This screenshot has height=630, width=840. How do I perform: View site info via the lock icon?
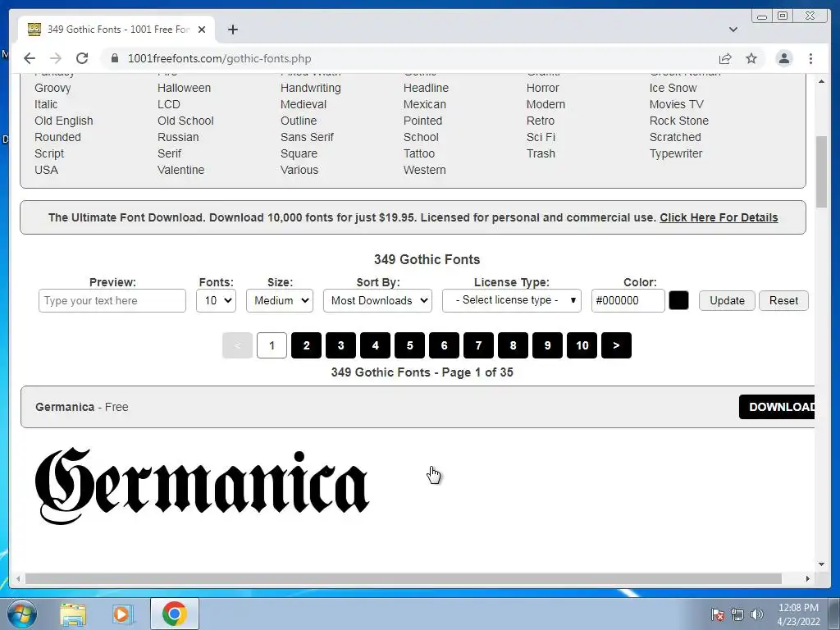[115, 58]
